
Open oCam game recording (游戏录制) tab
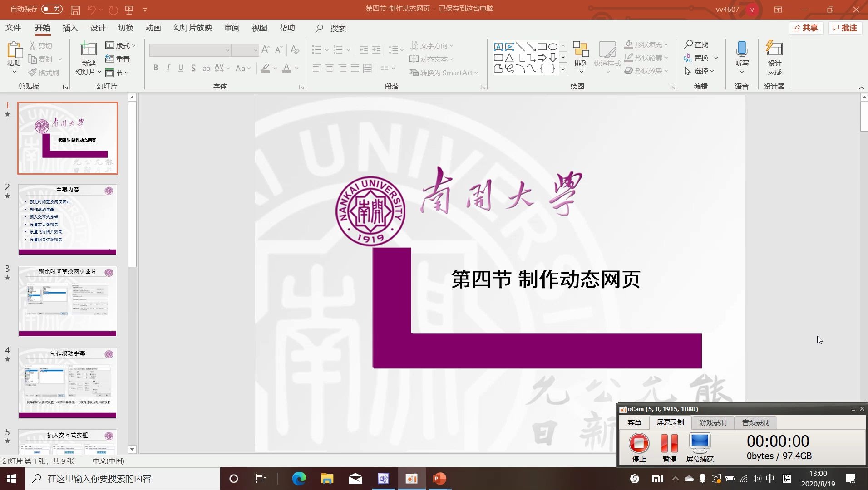[x=713, y=422]
